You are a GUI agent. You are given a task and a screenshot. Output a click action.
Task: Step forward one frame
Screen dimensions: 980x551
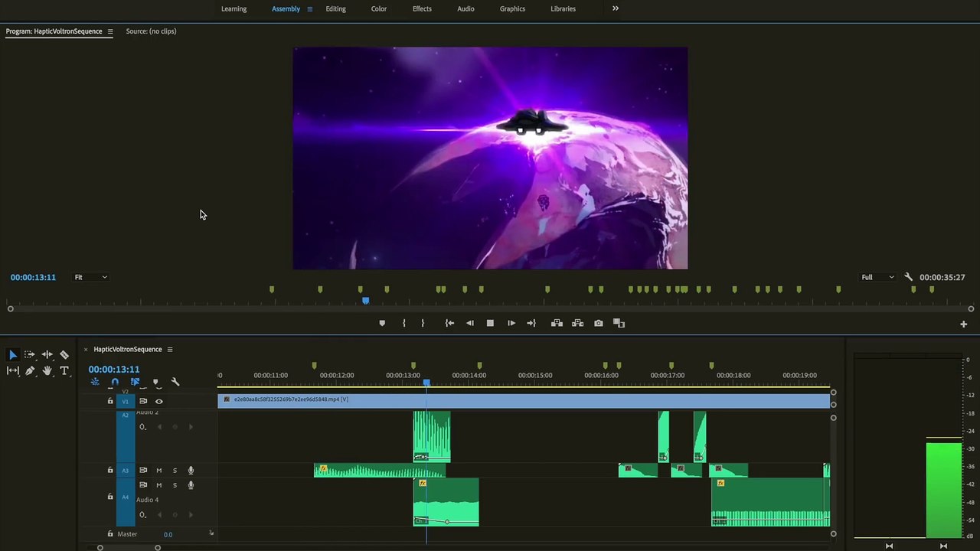point(511,323)
